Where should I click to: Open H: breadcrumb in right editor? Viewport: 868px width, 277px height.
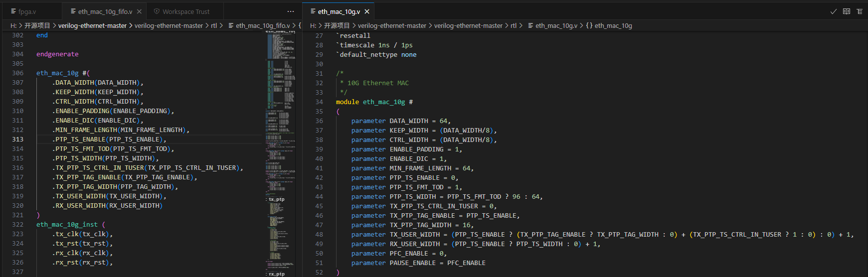click(313, 25)
